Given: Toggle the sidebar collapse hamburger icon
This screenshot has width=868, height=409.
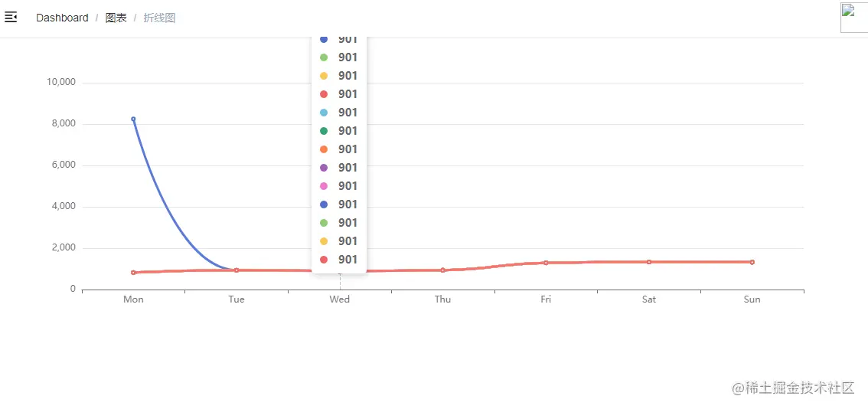Looking at the screenshot, I should click(x=11, y=17).
